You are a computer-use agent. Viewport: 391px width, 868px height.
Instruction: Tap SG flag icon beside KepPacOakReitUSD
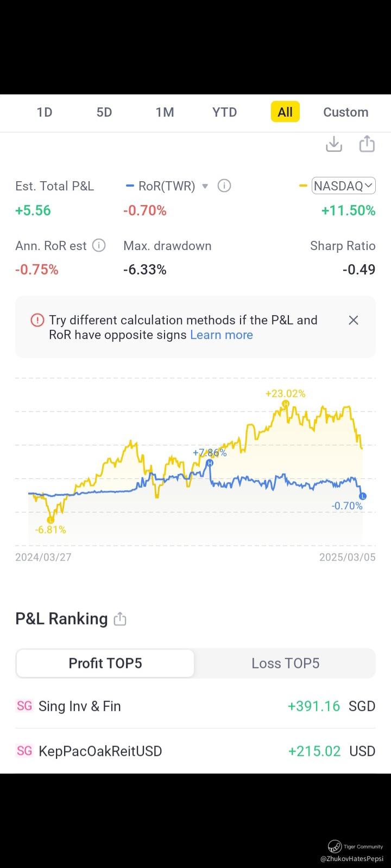(x=24, y=751)
